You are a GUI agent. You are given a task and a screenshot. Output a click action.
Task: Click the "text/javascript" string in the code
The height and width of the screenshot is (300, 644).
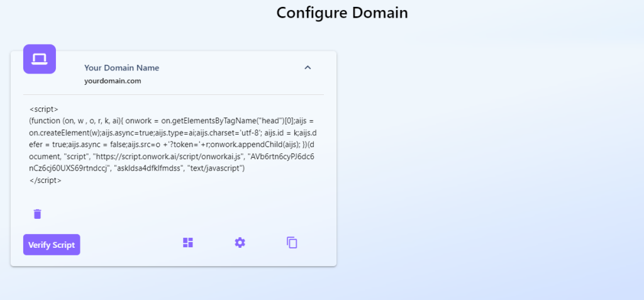[216, 169]
